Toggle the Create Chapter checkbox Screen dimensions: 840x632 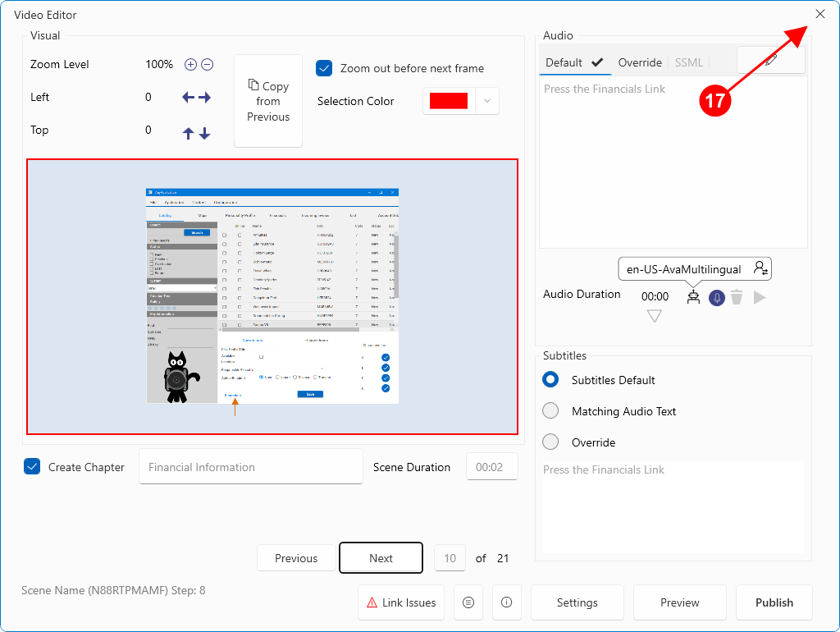[x=33, y=467]
